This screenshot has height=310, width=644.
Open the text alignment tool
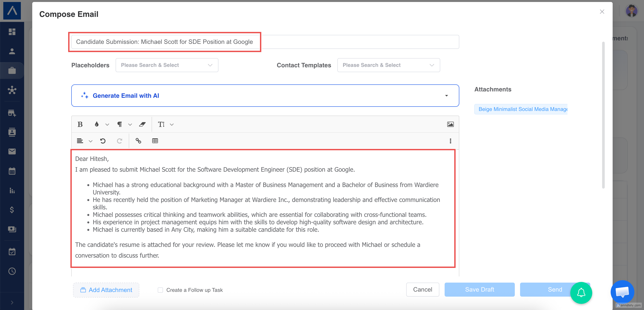(x=80, y=141)
